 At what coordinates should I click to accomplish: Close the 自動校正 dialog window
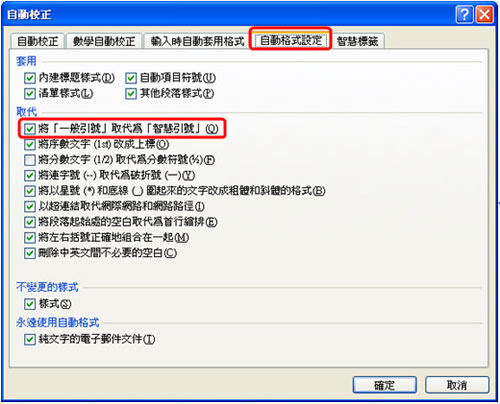point(485,14)
